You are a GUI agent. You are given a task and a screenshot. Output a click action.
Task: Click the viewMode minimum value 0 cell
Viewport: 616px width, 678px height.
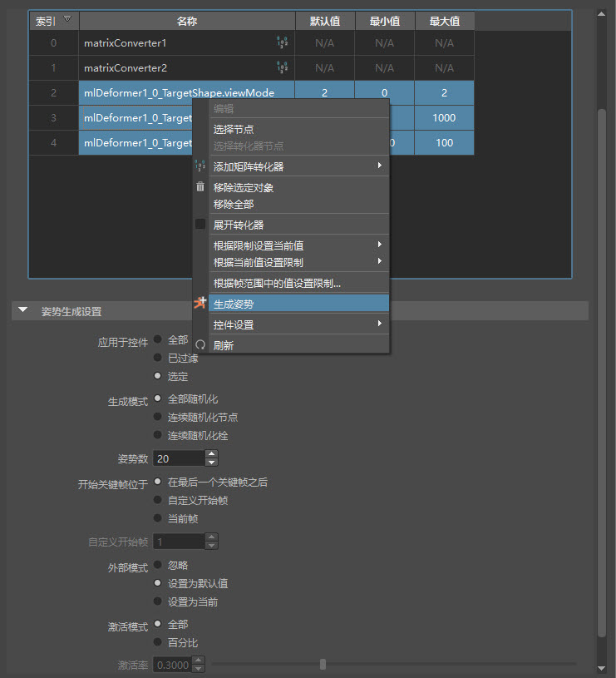click(384, 92)
